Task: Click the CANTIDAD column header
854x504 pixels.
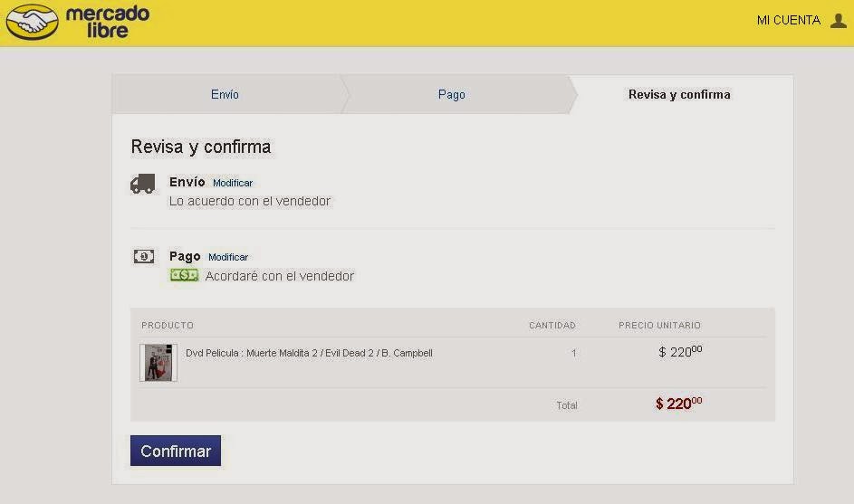Action: (x=552, y=326)
